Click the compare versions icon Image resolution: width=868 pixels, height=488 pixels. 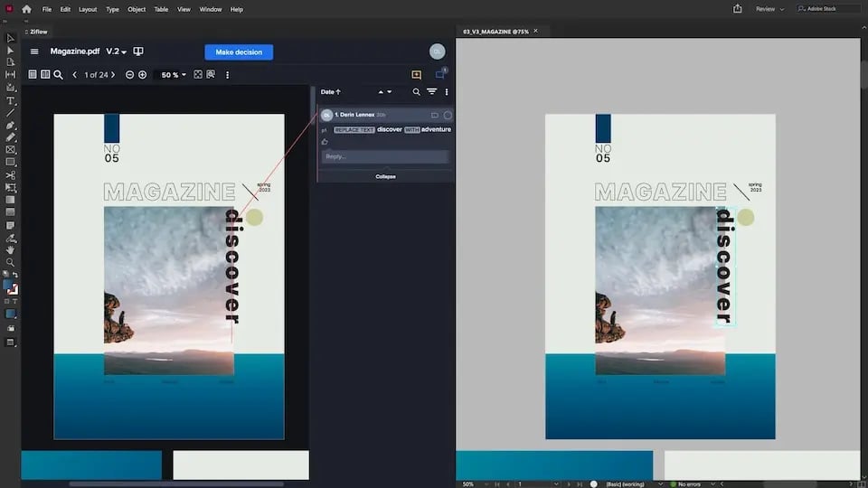click(x=138, y=52)
